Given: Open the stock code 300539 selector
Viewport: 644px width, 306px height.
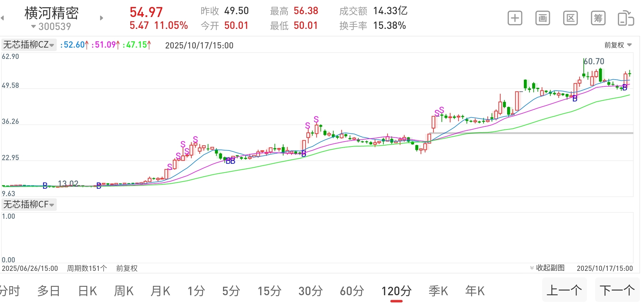Looking at the screenshot, I should pos(51,27).
